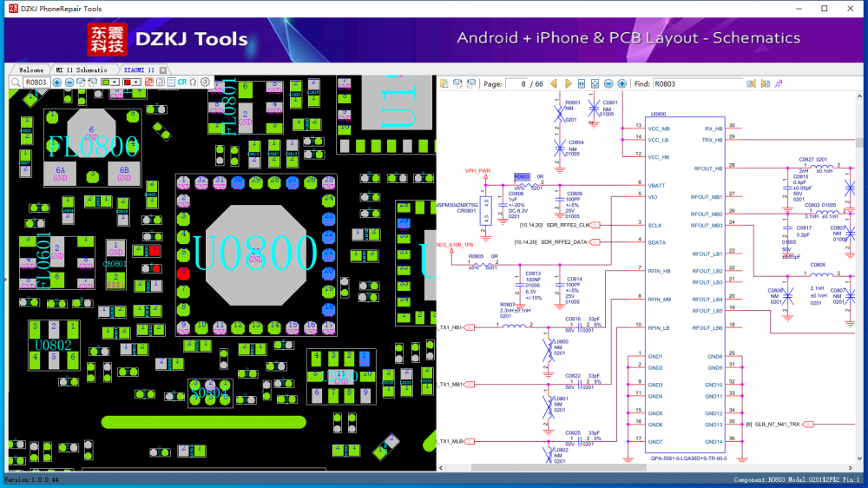Image resolution: width=868 pixels, height=488 pixels.
Task: Zoom in on the PCB layout view
Action: (x=57, y=82)
